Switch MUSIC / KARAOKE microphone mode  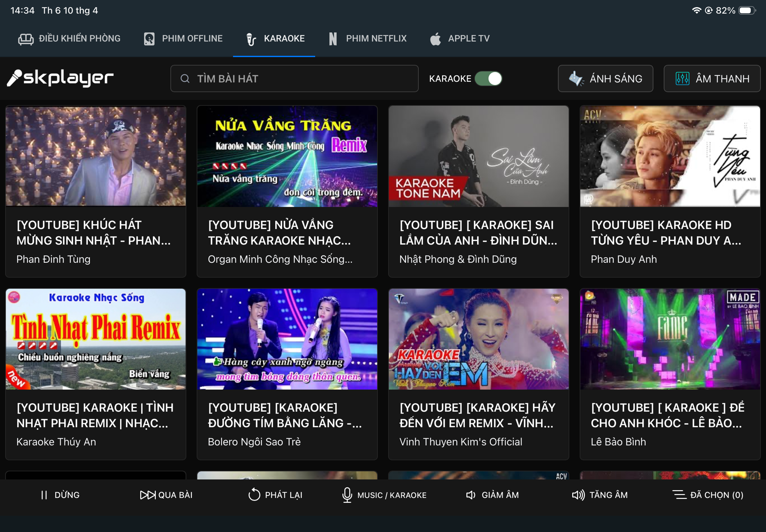tap(384, 495)
